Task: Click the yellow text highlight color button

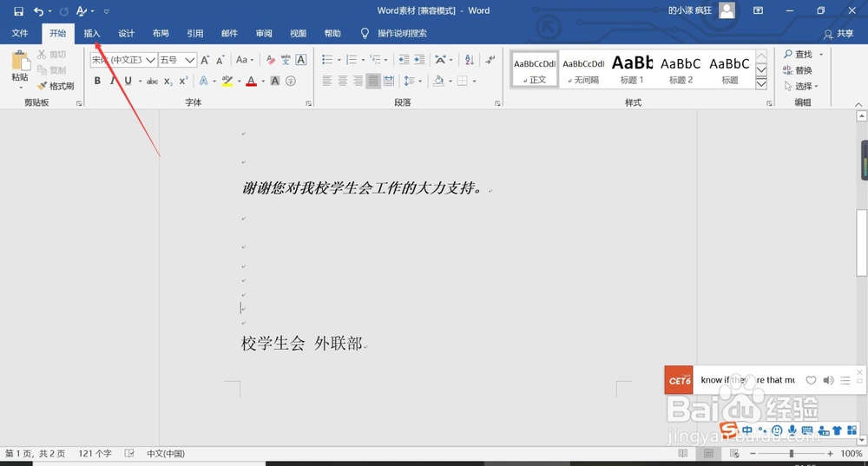Action: point(227,82)
